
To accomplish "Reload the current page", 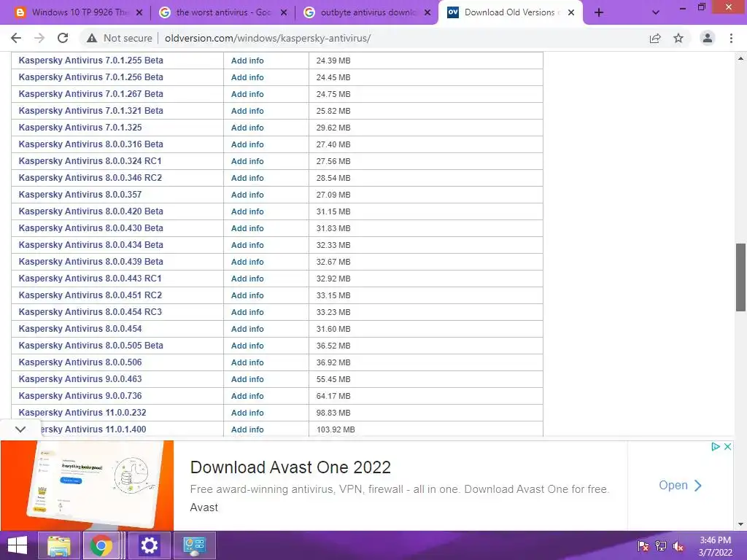I will (63, 38).
